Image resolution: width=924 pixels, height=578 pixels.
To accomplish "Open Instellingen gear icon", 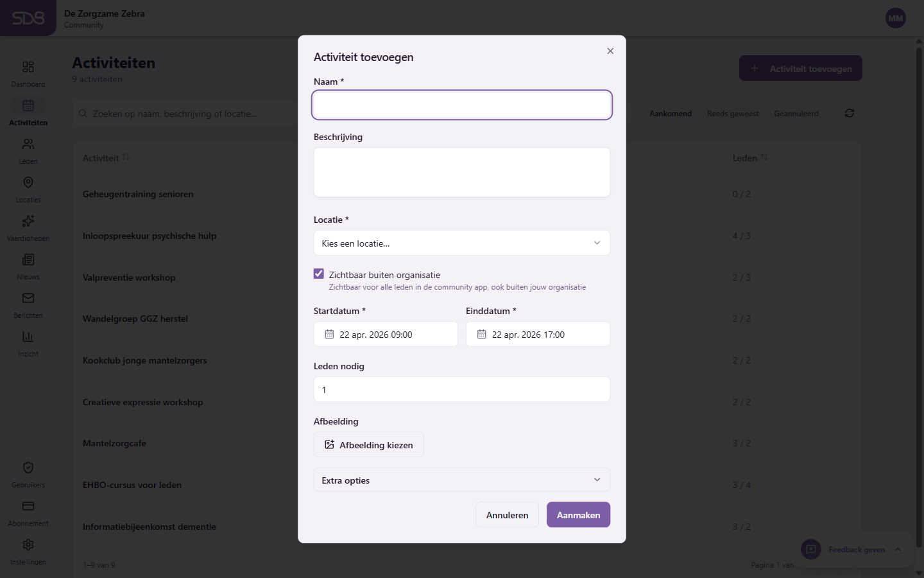I will tap(28, 545).
